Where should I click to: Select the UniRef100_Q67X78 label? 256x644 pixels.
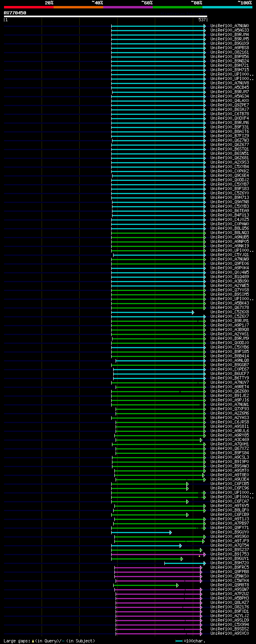[230, 308]
